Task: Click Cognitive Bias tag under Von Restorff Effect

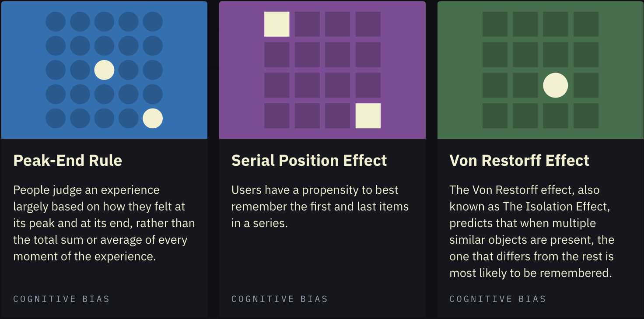Action: click(497, 299)
